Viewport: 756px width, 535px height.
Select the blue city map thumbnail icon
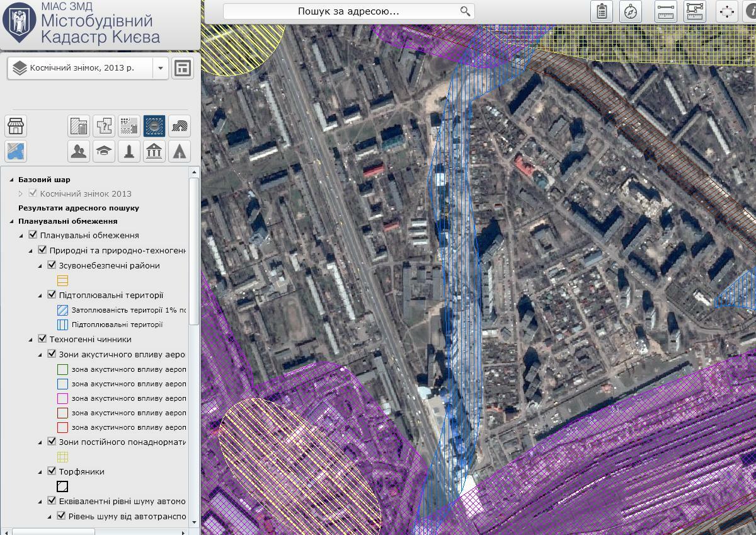(16, 151)
